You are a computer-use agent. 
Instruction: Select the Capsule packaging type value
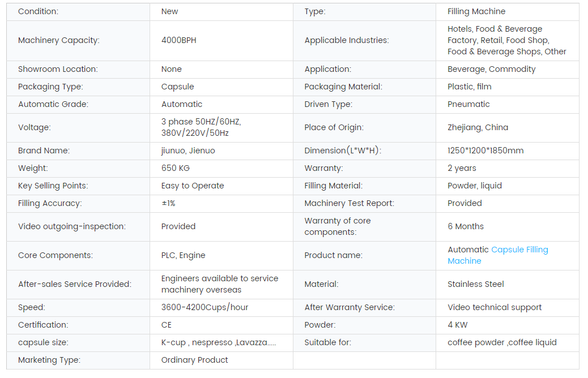pyautogui.click(x=177, y=87)
